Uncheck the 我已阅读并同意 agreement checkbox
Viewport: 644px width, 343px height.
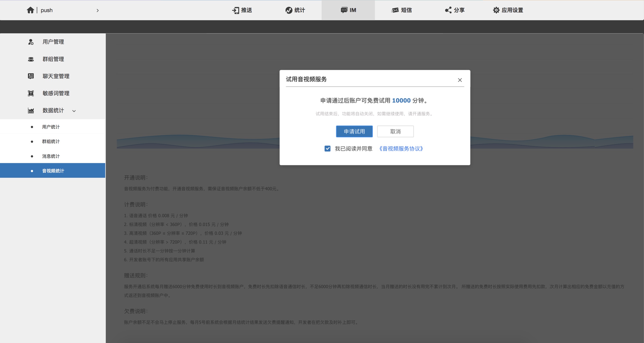point(327,149)
